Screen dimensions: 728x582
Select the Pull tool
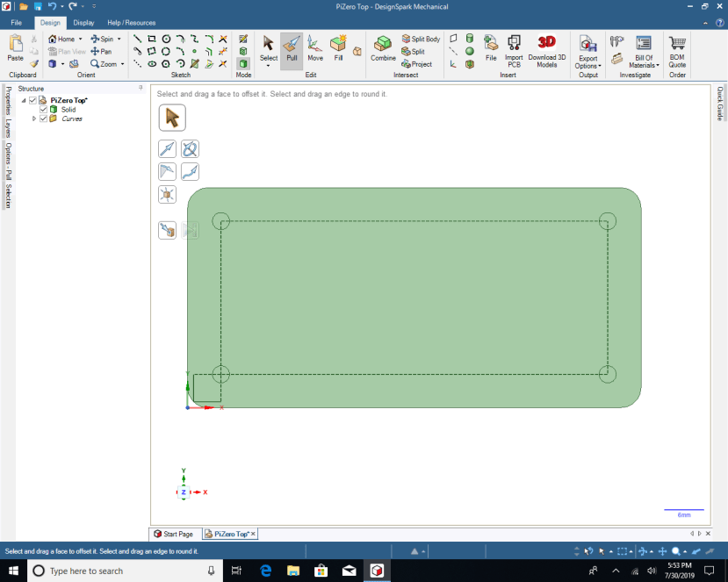pos(292,50)
